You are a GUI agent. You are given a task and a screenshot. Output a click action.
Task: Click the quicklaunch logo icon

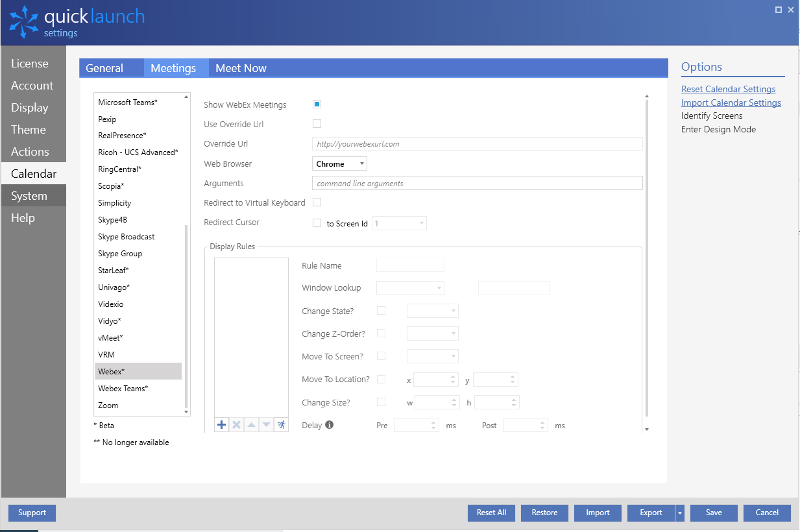(x=23, y=22)
